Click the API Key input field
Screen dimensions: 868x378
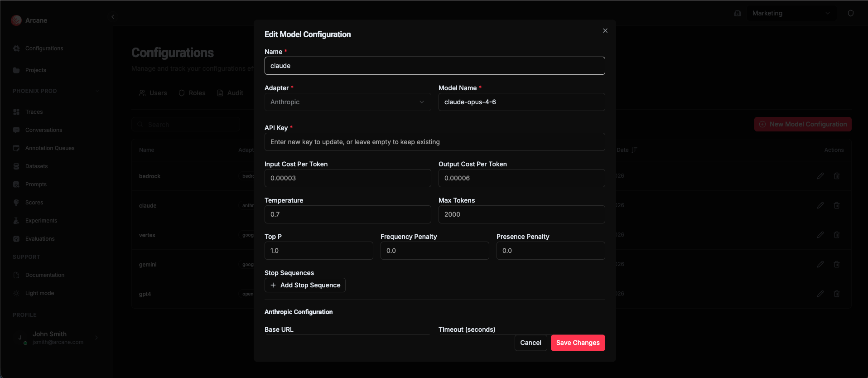(x=434, y=142)
